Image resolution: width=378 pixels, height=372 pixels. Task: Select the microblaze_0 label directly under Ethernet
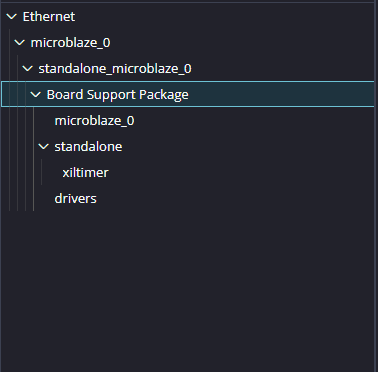[x=70, y=43]
